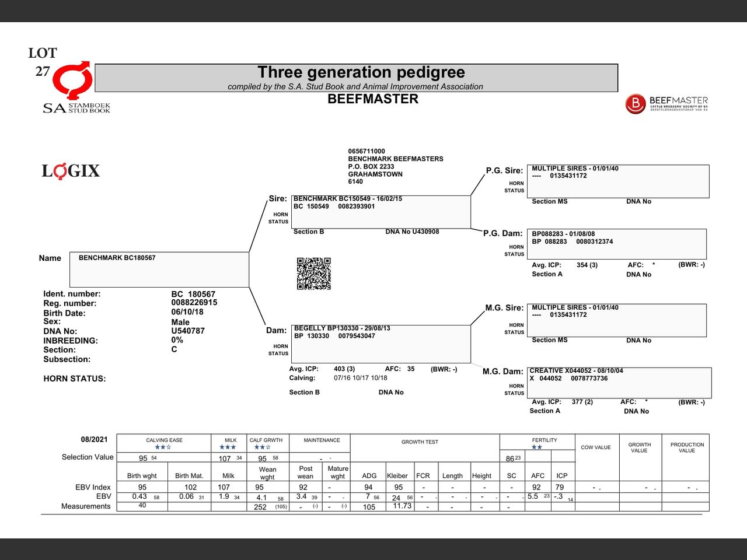Click the LOT 27 label
The image size is (747, 560).
[43, 62]
